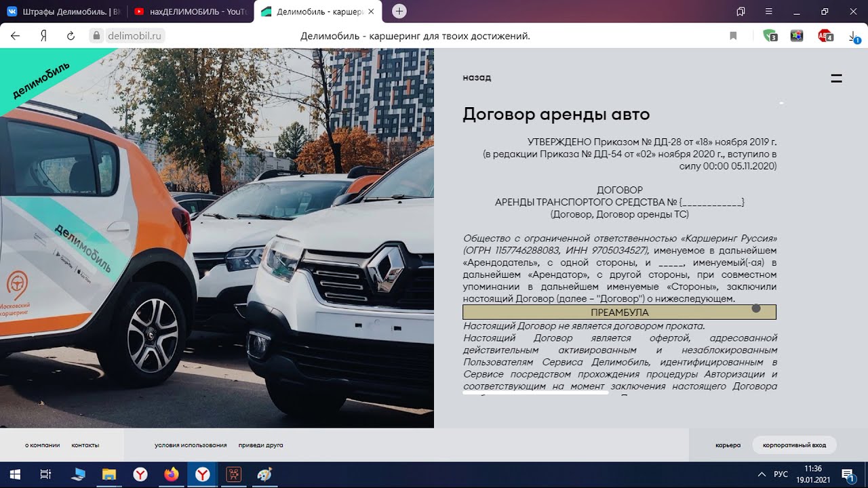Screen dimensions: 868x488
Task: Go back with the browser back arrow
Action: click(x=16, y=36)
